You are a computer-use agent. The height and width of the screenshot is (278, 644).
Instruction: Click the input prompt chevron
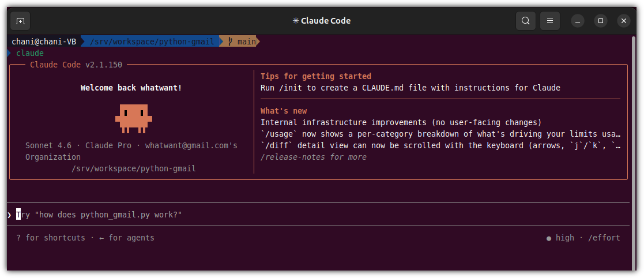click(x=9, y=215)
